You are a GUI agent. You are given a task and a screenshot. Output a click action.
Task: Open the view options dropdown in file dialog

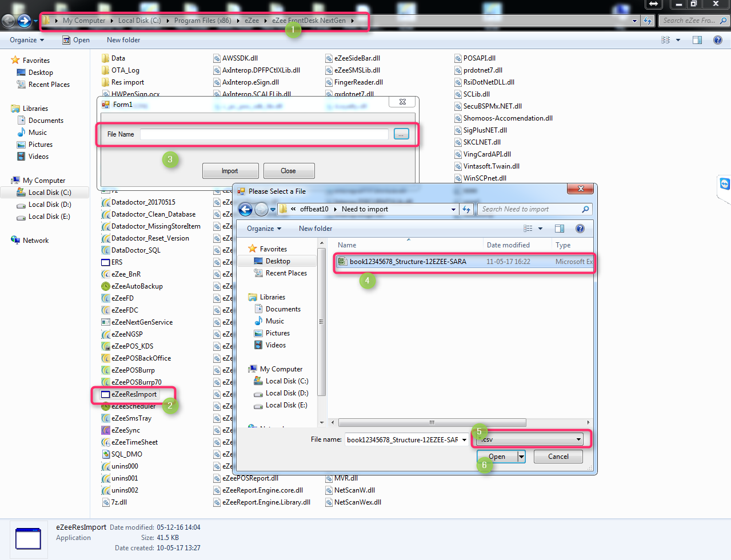[540, 229]
